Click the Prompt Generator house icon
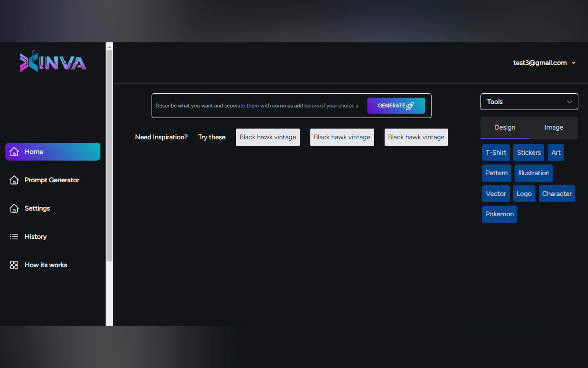Screen dimensions: 588x368 pos(14,180)
